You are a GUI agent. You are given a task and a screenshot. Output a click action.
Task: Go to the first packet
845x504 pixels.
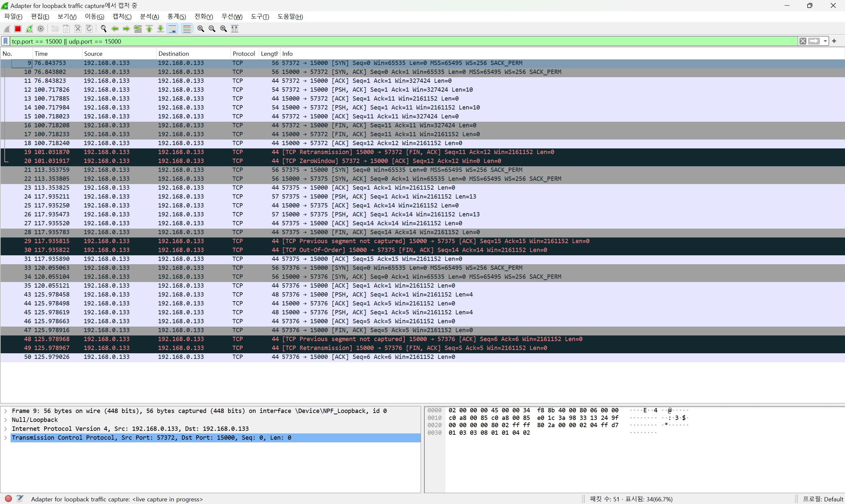click(149, 29)
